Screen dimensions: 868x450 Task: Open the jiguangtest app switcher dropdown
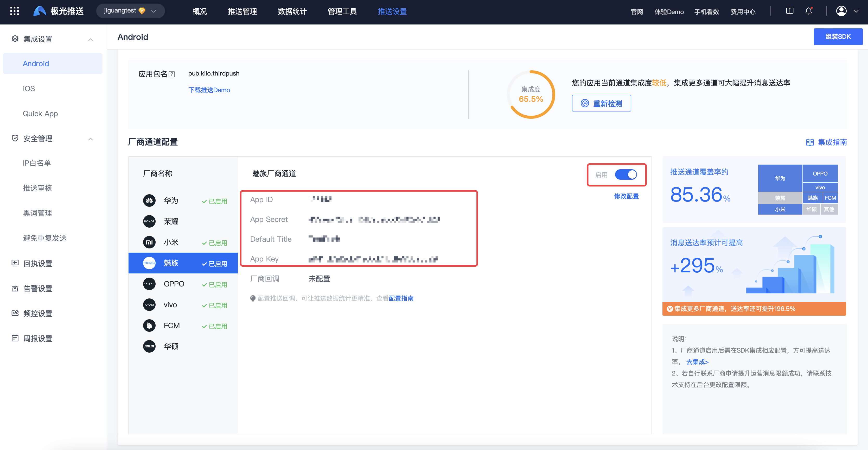[x=130, y=11]
